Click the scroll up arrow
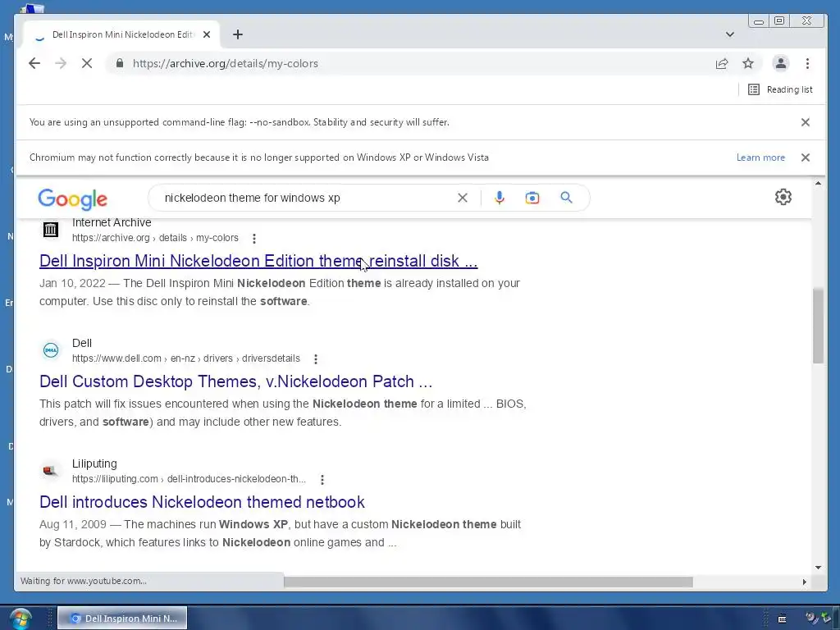Screen dimensions: 840x630 818,184
